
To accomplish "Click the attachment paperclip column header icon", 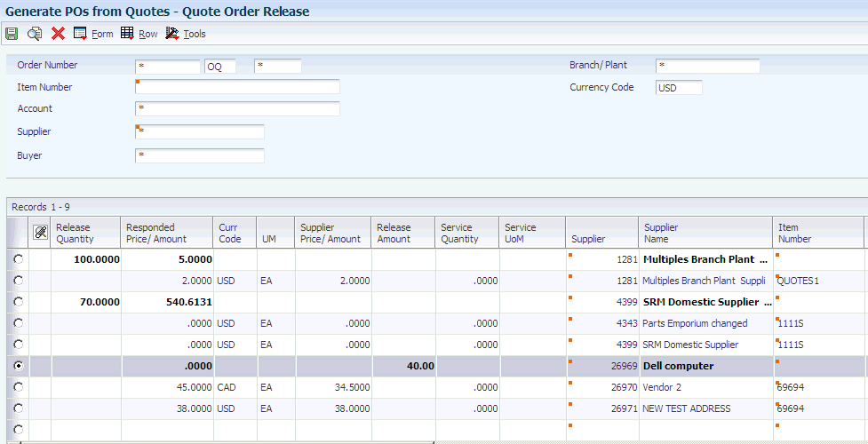I will coord(40,233).
